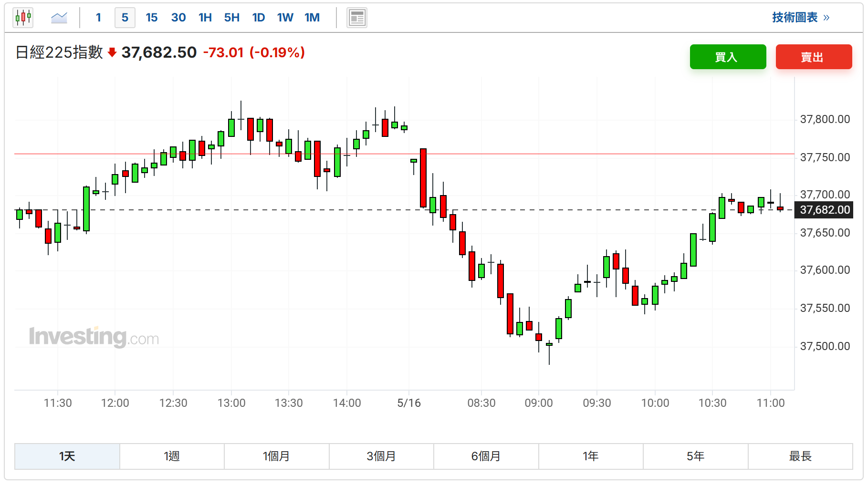This screenshot has width=868, height=486.
Task: Click the 13:00 time axis label
Action: (231, 403)
